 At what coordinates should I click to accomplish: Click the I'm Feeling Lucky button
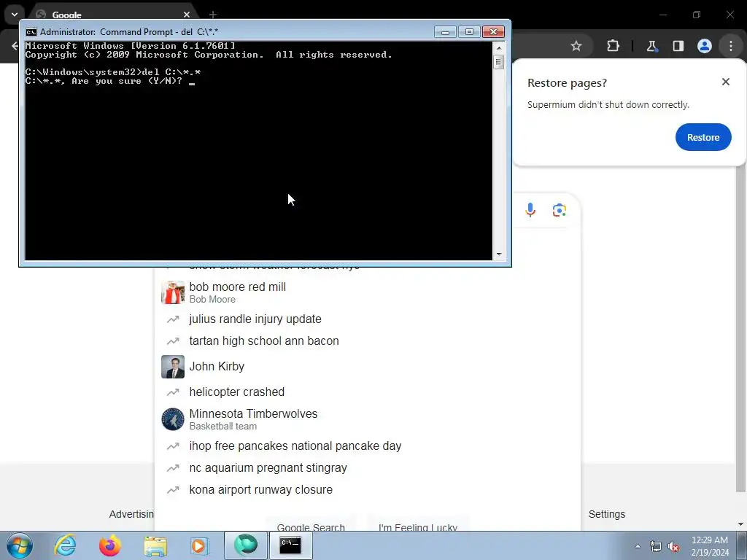[418, 524]
